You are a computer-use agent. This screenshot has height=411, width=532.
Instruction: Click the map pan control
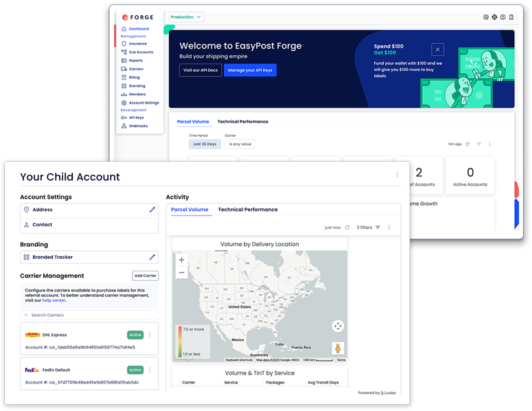[x=338, y=326]
